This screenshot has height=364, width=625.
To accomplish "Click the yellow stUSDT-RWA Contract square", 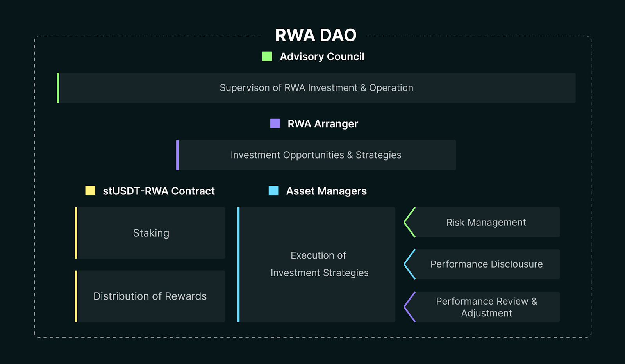I will (x=90, y=191).
